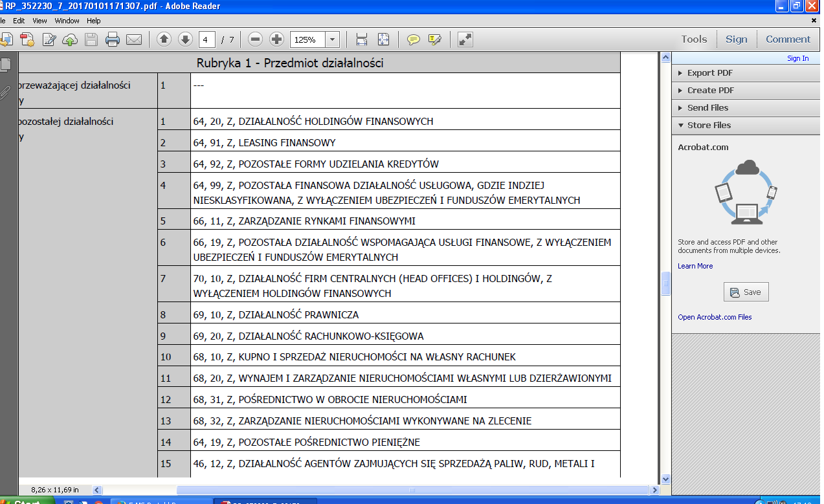
Task: Zoom in using the plus button
Action: 276,39
